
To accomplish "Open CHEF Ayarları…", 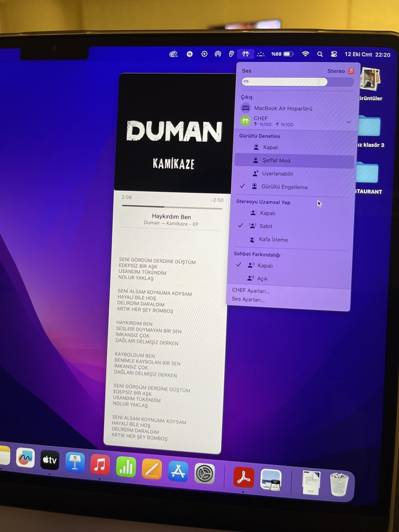I will [251, 291].
